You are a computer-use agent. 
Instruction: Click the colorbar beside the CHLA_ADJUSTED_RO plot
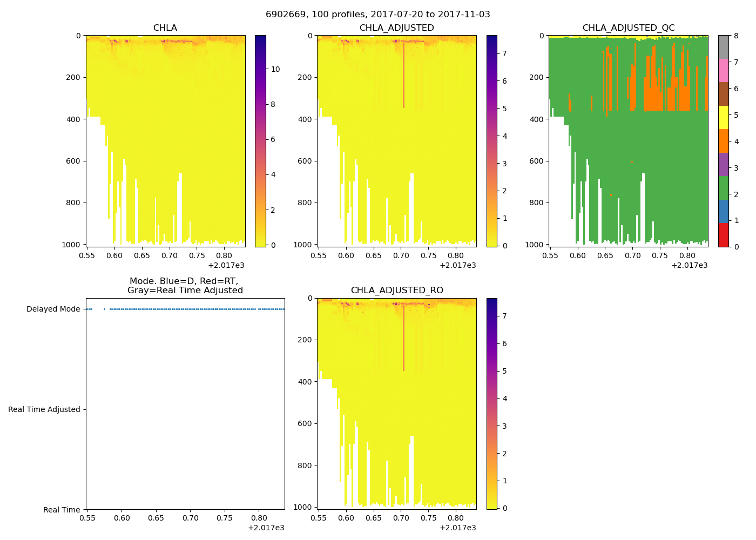click(x=491, y=403)
